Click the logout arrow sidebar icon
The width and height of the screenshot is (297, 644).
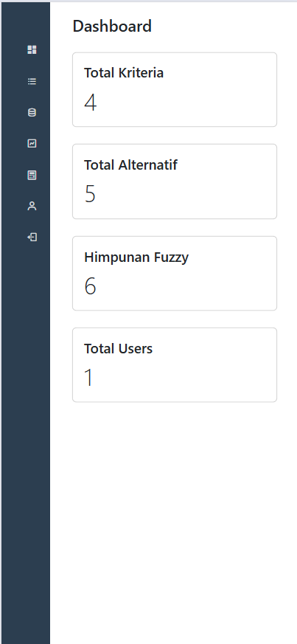(32, 238)
